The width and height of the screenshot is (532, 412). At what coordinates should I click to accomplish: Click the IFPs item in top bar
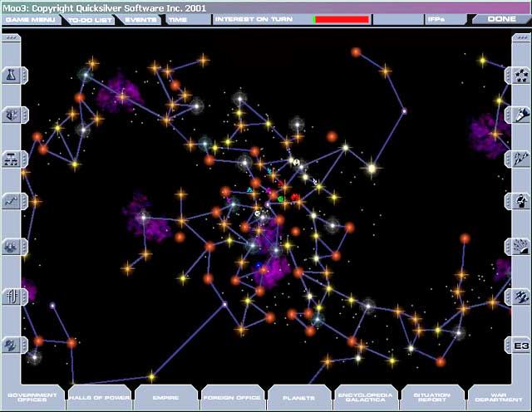tap(446, 19)
